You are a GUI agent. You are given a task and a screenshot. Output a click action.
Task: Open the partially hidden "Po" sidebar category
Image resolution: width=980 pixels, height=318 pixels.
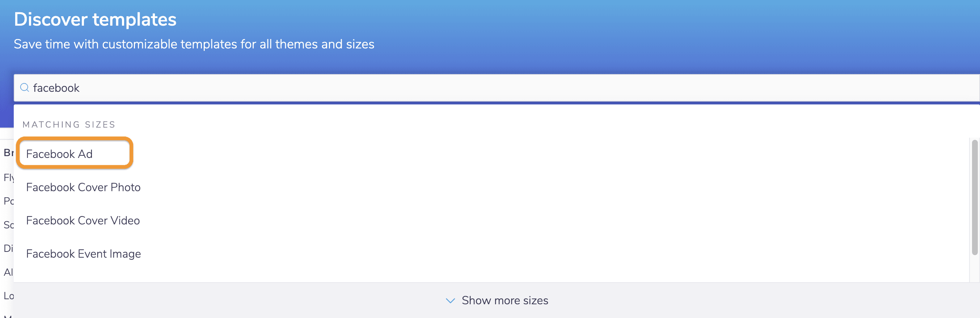pyautogui.click(x=8, y=201)
